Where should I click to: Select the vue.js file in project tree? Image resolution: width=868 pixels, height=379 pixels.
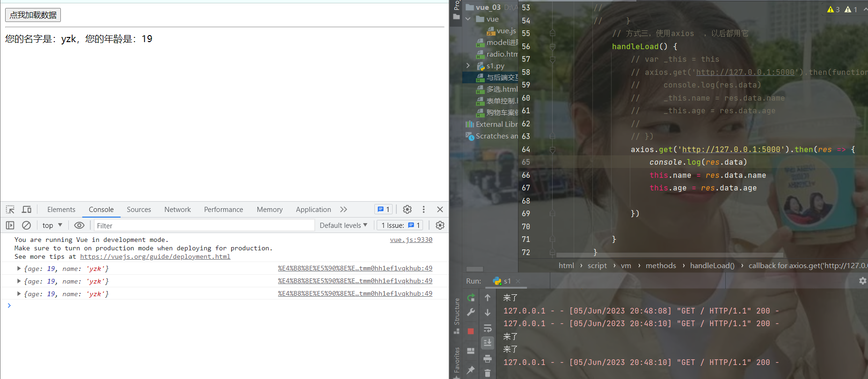[x=501, y=31]
